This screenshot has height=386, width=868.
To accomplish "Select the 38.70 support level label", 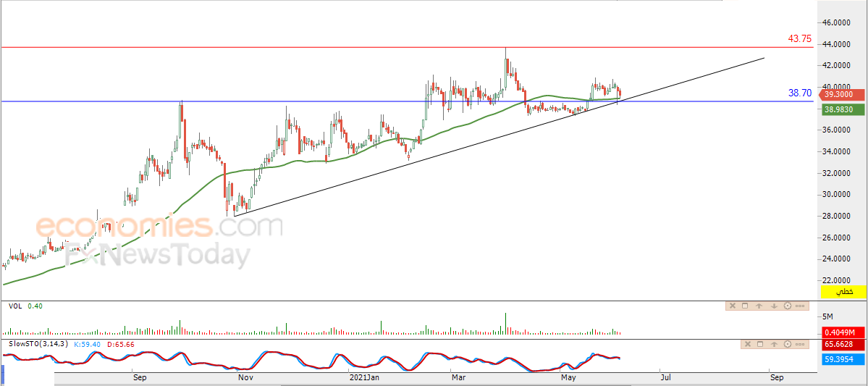I will coord(800,93).
